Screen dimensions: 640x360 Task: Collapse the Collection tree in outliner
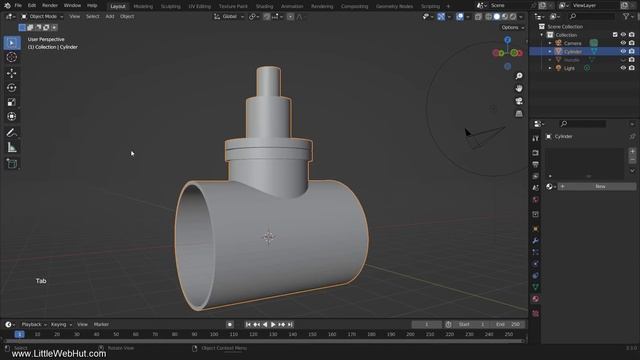point(542,35)
